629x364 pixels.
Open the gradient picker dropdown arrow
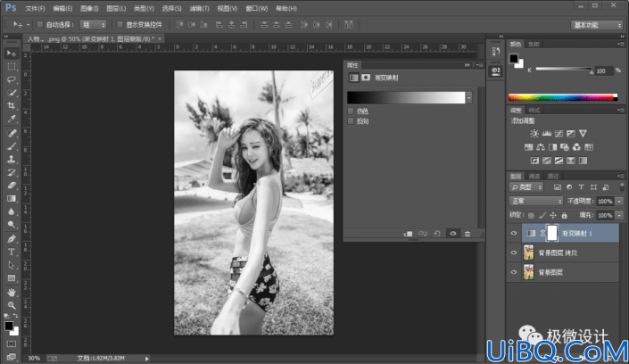(469, 97)
